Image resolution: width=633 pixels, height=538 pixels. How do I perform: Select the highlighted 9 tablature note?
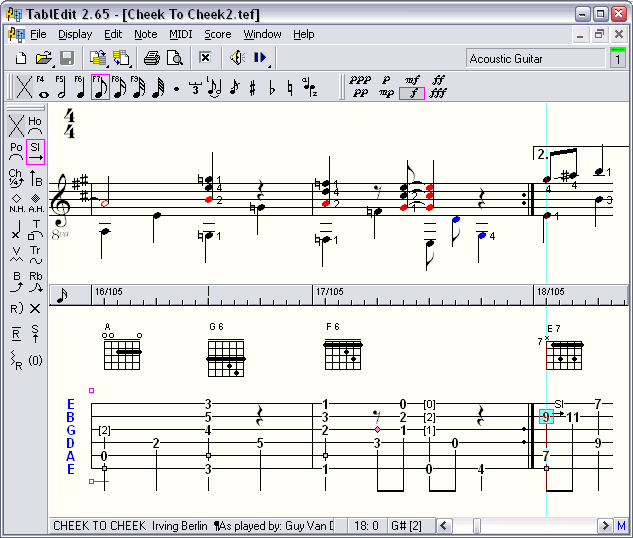coord(546,416)
